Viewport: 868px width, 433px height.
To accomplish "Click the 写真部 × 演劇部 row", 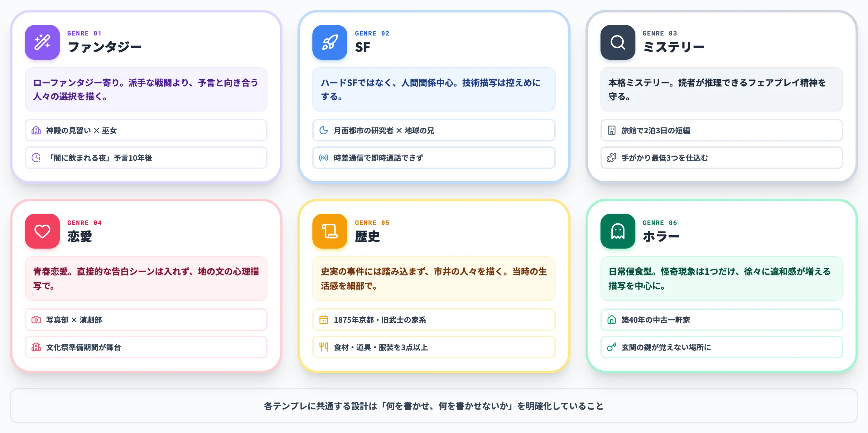I will pyautogui.click(x=146, y=320).
